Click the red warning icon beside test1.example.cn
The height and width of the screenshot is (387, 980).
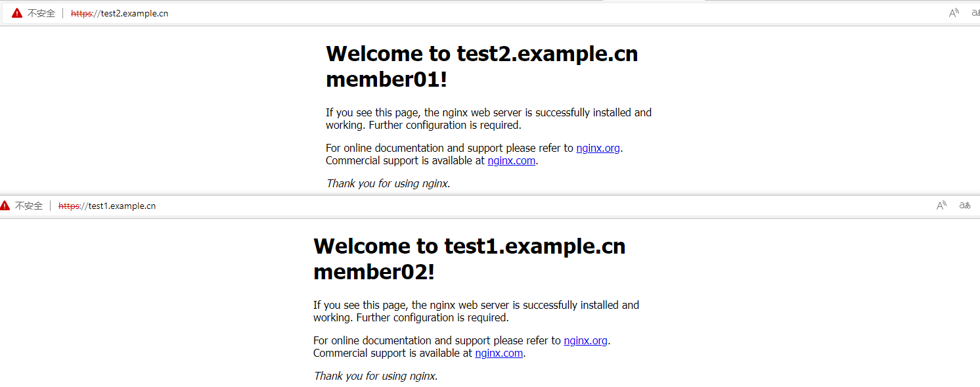point(5,206)
